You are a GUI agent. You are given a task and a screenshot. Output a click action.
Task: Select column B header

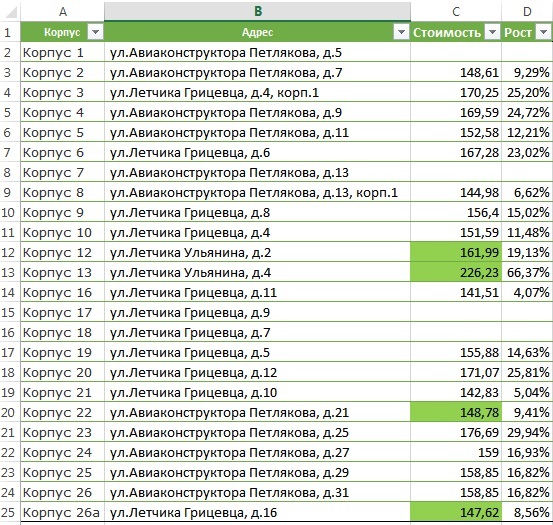257,12
